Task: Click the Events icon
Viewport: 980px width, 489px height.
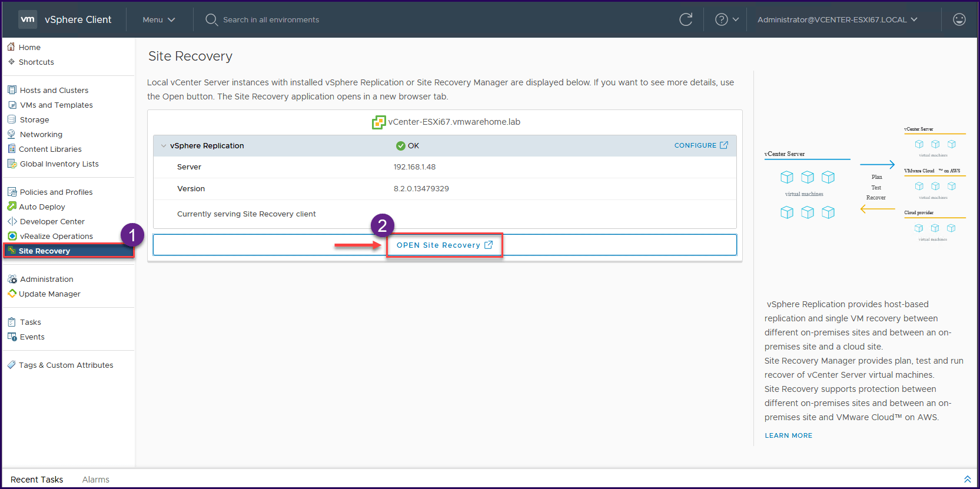Action: (x=12, y=337)
